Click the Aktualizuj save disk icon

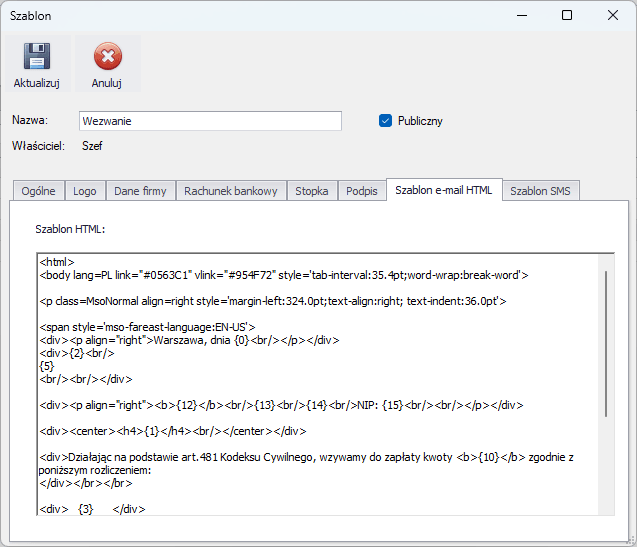pyautogui.click(x=37, y=56)
